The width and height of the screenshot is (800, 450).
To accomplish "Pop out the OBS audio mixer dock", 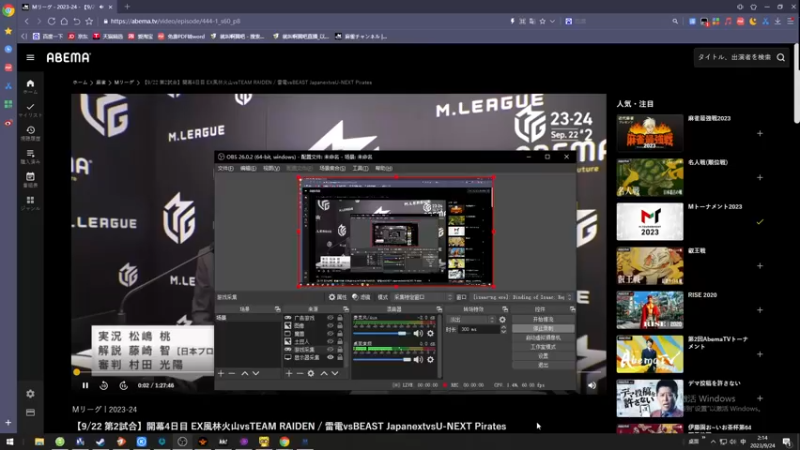I will click(x=439, y=309).
